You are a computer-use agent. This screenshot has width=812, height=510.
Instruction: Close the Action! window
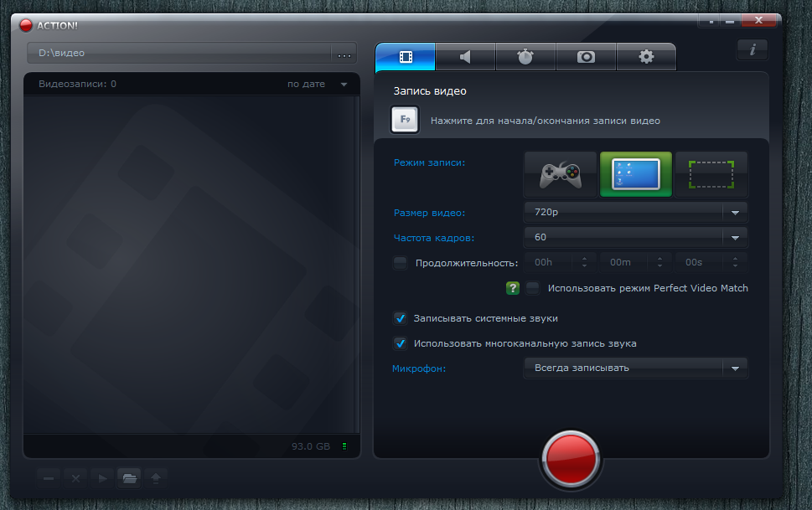click(x=758, y=21)
